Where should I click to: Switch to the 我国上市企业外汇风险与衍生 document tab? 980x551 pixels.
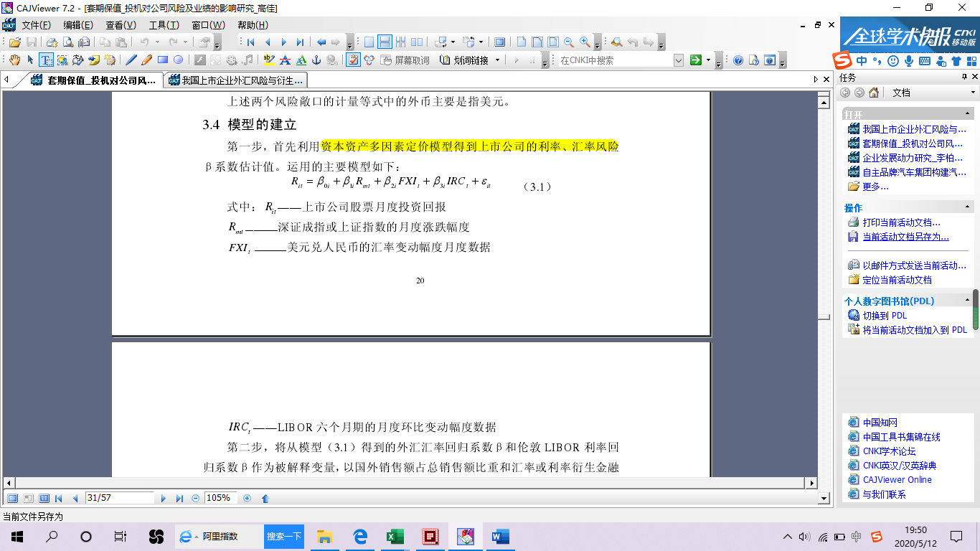click(235, 80)
